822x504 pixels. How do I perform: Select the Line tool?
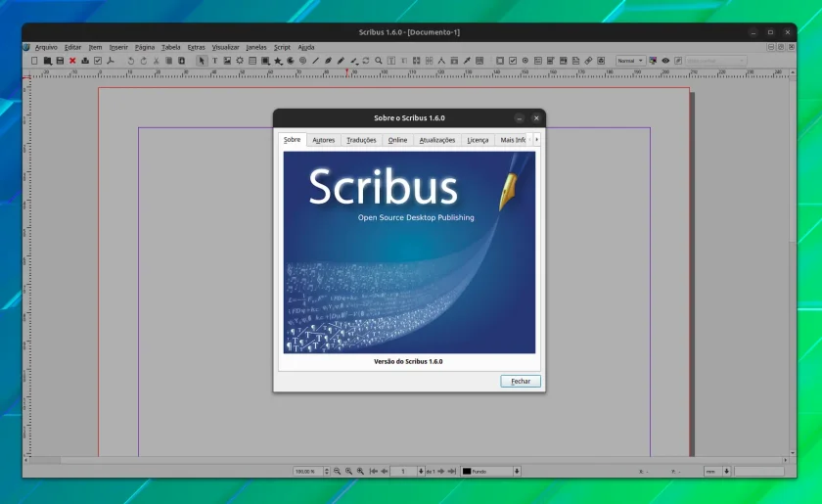315,61
